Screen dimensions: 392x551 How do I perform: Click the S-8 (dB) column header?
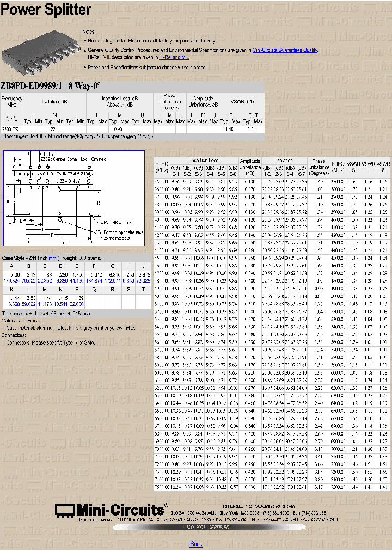point(233,171)
